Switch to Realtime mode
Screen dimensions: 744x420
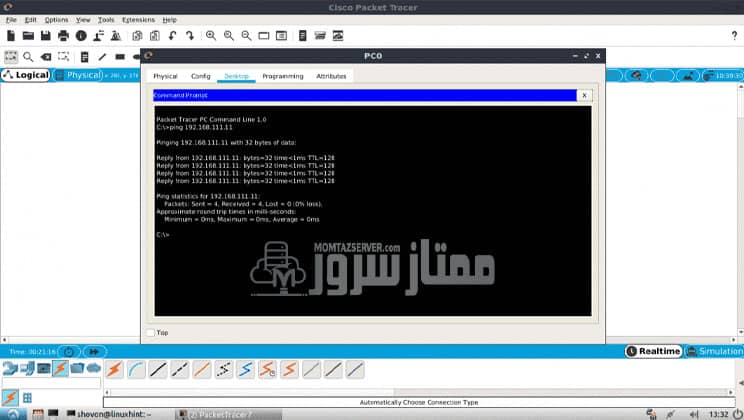[x=653, y=351]
